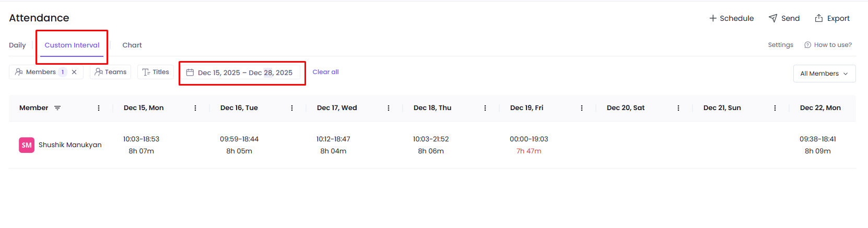Open the Teams filter dropdown
Image resolution: width=868 pixels, height=228 pixels.
click(x=111, y=72)
